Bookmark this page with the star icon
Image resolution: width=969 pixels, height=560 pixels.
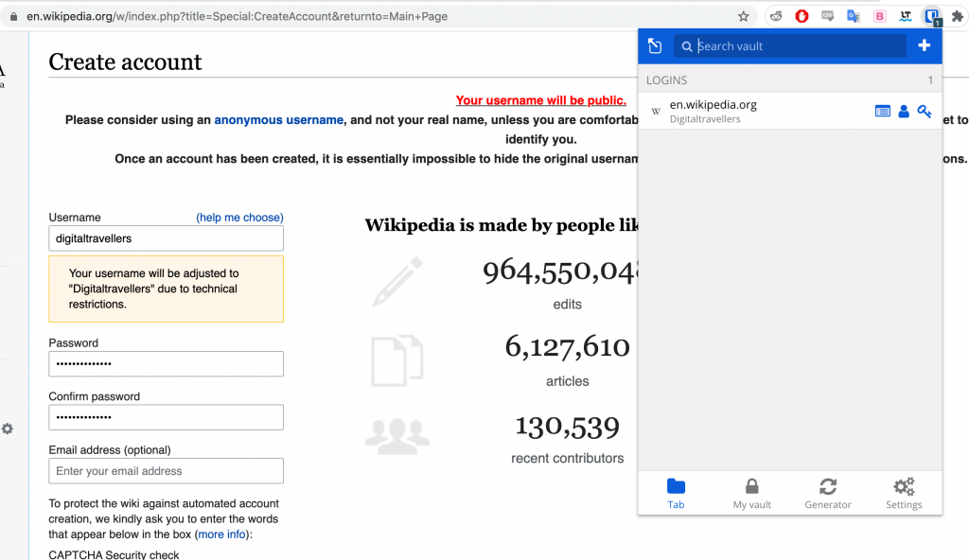744,16
